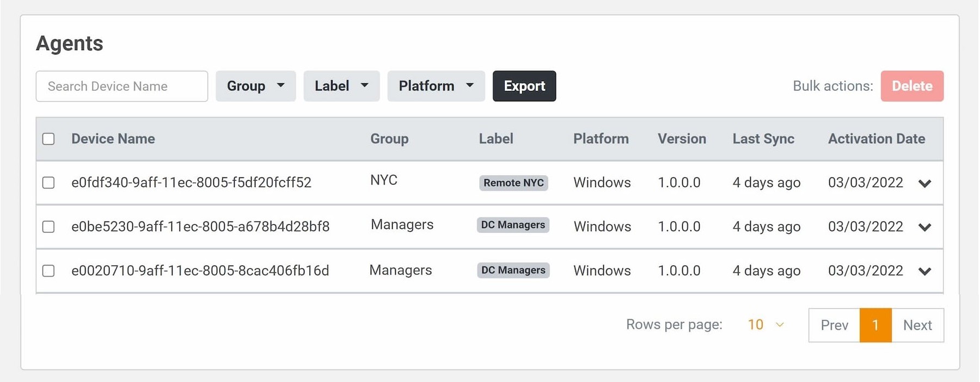
Task: Open the Platform filter dropdown
Action: coord(436,86)
